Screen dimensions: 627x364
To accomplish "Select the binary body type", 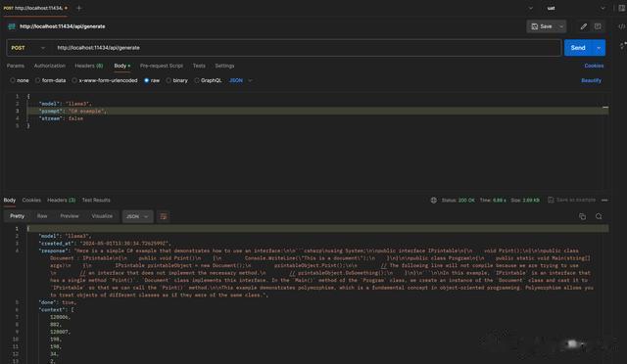I will coord(176,80).
